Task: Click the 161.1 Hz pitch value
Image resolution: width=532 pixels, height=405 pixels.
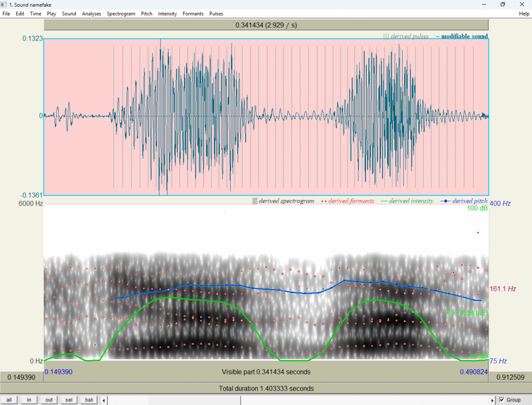Action: click(503, 289)
